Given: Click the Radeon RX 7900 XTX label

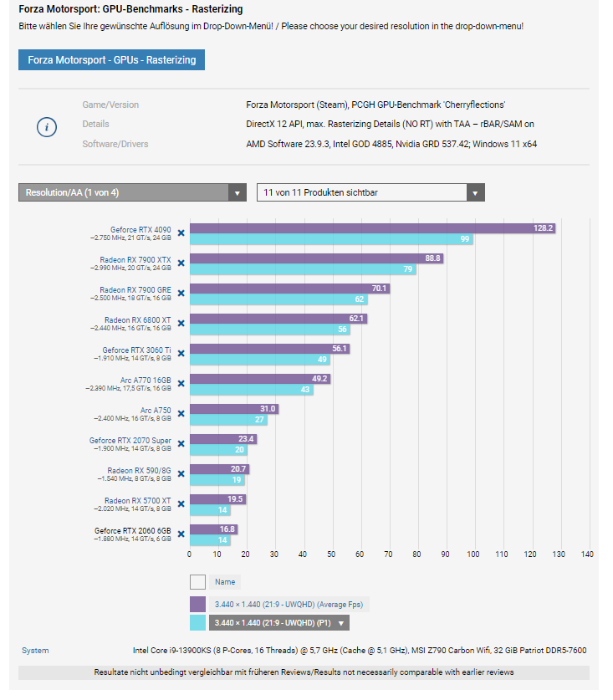Looking at the screenshot, I should tap(135, 260).
